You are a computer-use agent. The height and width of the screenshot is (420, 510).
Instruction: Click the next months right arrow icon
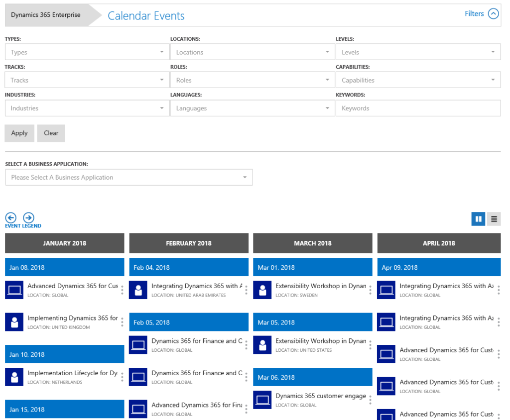(29, 217)
